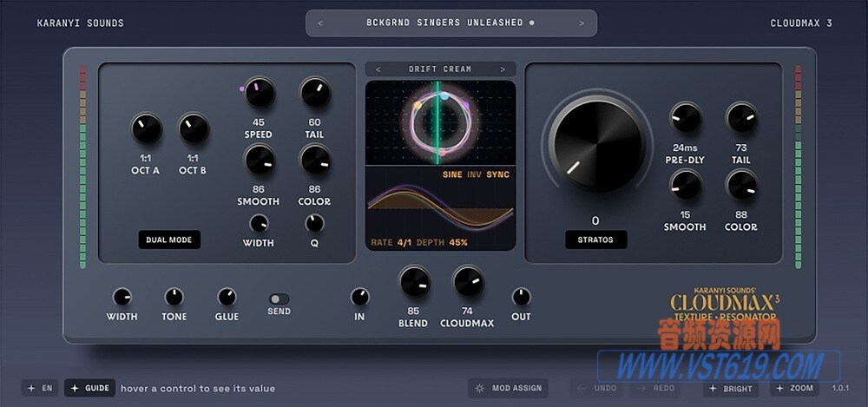
Task: Click the IN gain knob
Action: [x=360, y=297]
